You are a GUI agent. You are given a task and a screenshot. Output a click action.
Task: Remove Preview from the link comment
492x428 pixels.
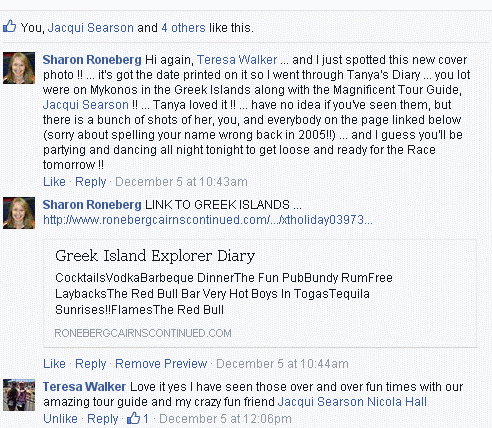(x=161, y=364)
